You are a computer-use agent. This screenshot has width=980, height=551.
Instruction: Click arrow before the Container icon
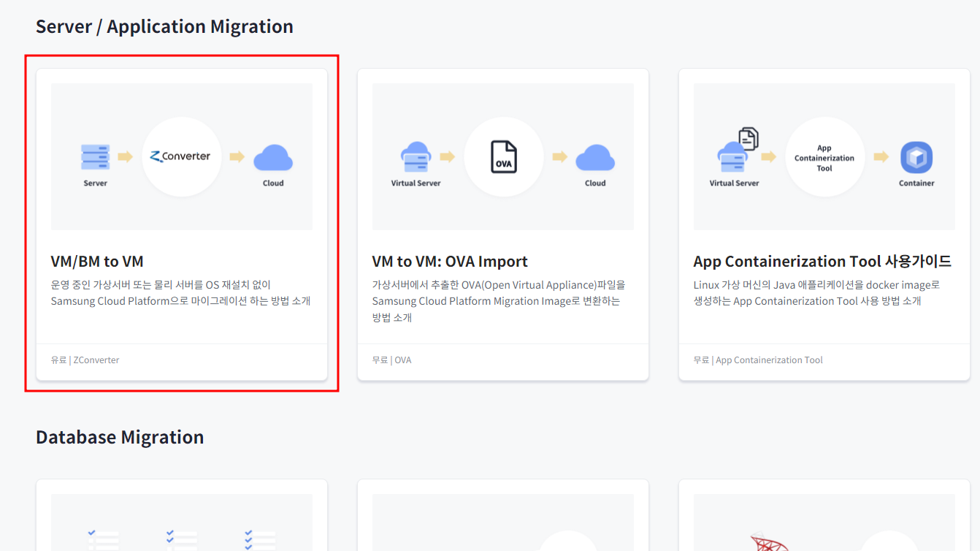point(881,156)
